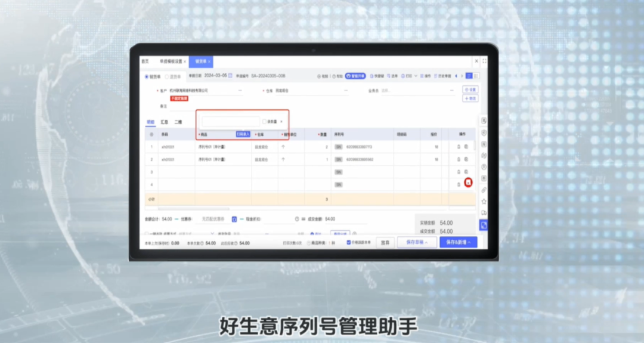
Task: Open the 仓库 field ellipsis selector
Action: click(x=346, y=90)
